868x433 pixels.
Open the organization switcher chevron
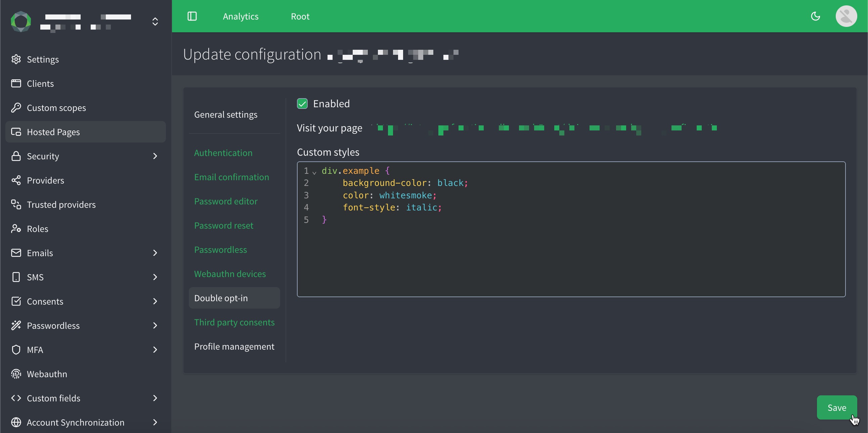point(155,22)
